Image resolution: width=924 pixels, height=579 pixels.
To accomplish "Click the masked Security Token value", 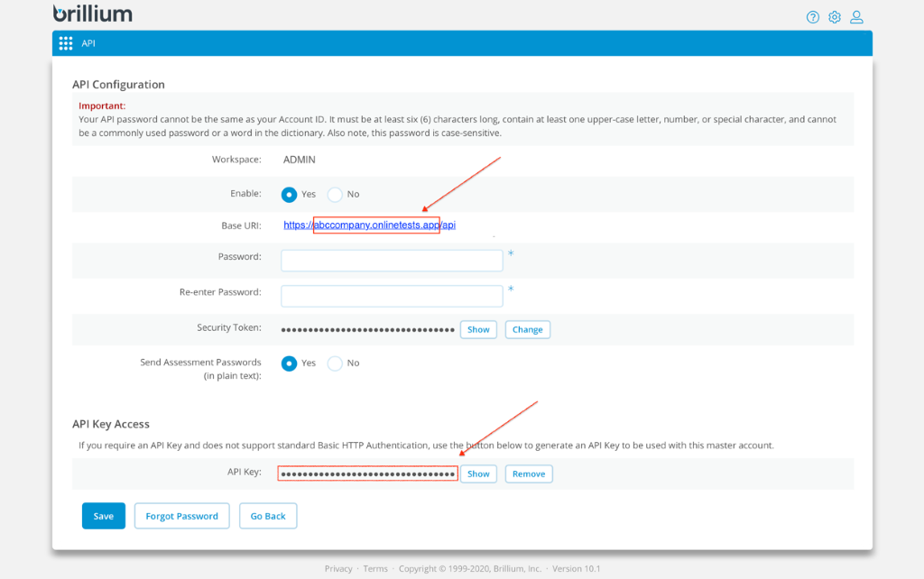I will pyautogui.click(x=368, y=330).
